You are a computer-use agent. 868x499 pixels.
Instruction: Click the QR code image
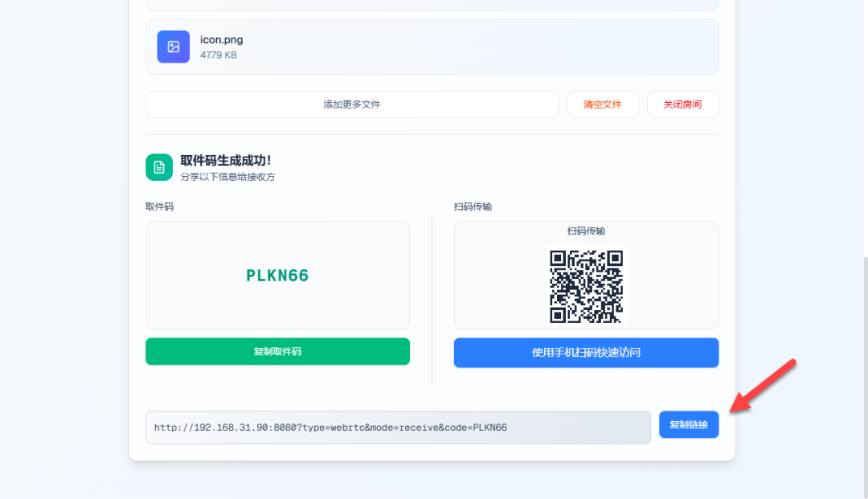coord(586,286)
